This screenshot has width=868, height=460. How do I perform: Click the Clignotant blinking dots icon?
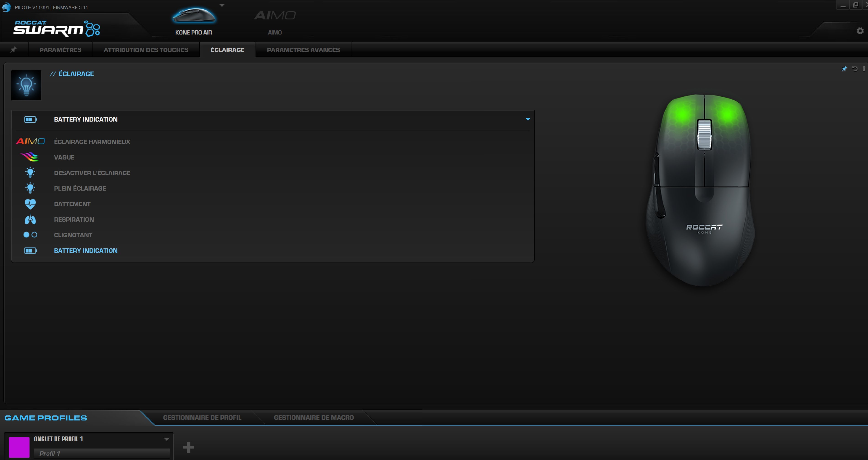click(30, 235)
